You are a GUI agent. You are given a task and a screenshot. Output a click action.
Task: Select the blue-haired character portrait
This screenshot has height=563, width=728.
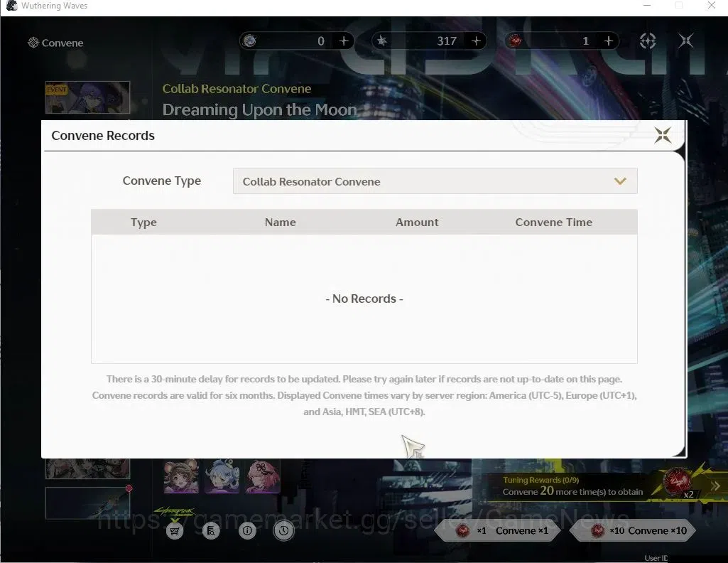222,476
